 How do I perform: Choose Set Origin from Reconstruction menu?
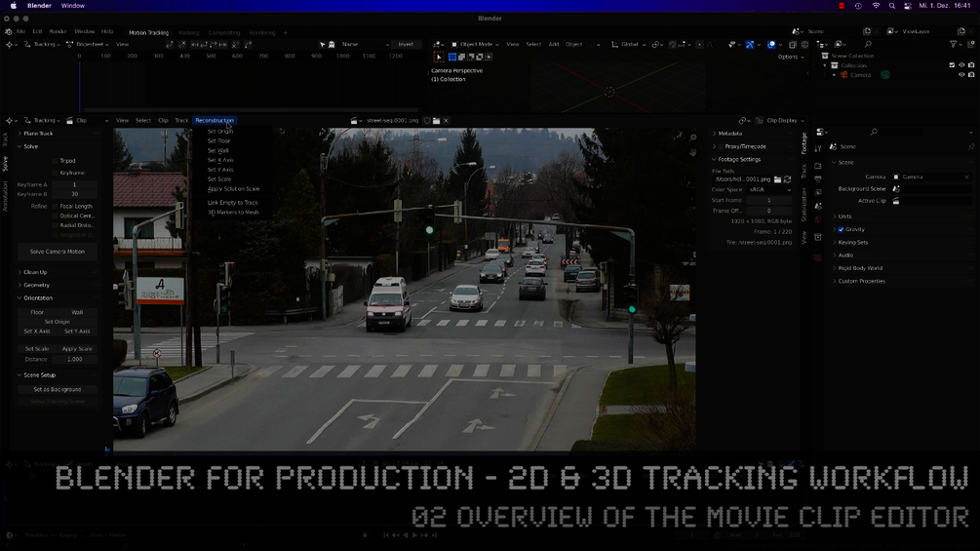[x=220, y=132]
